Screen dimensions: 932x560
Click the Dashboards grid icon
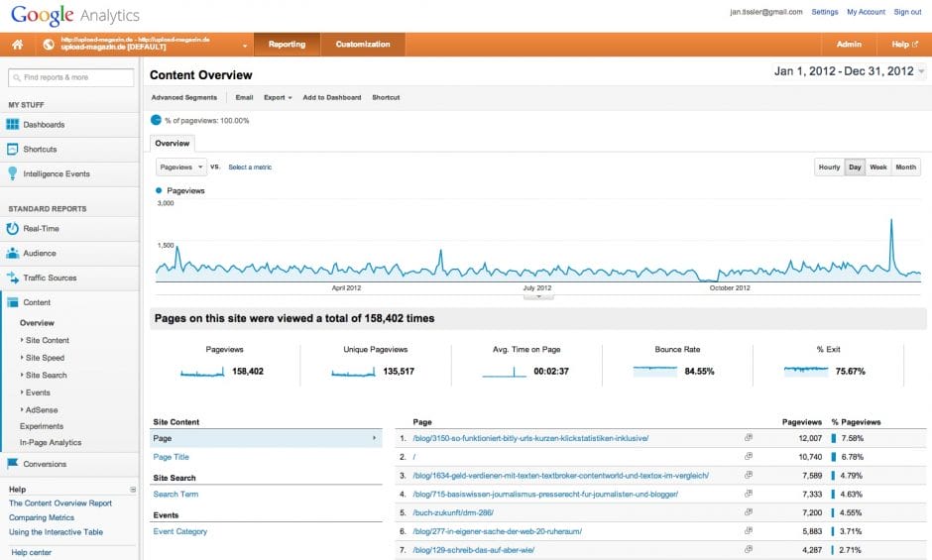pyautogui.click(x=12, y=124)
